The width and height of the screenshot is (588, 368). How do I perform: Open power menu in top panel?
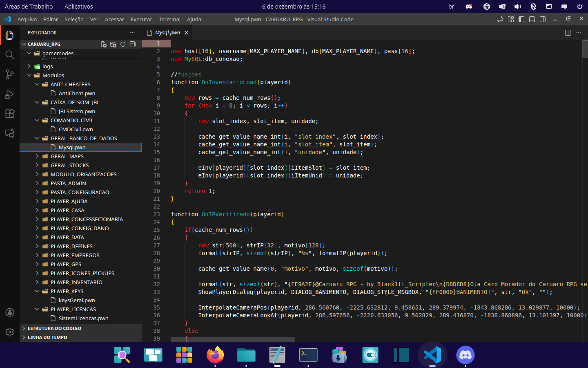point(580,7)
